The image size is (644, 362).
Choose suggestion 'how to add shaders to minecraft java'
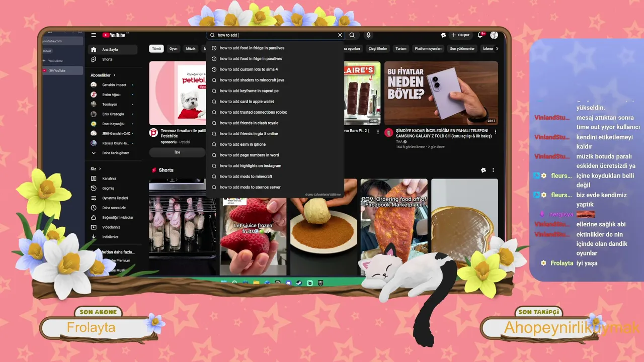(275, 80)
